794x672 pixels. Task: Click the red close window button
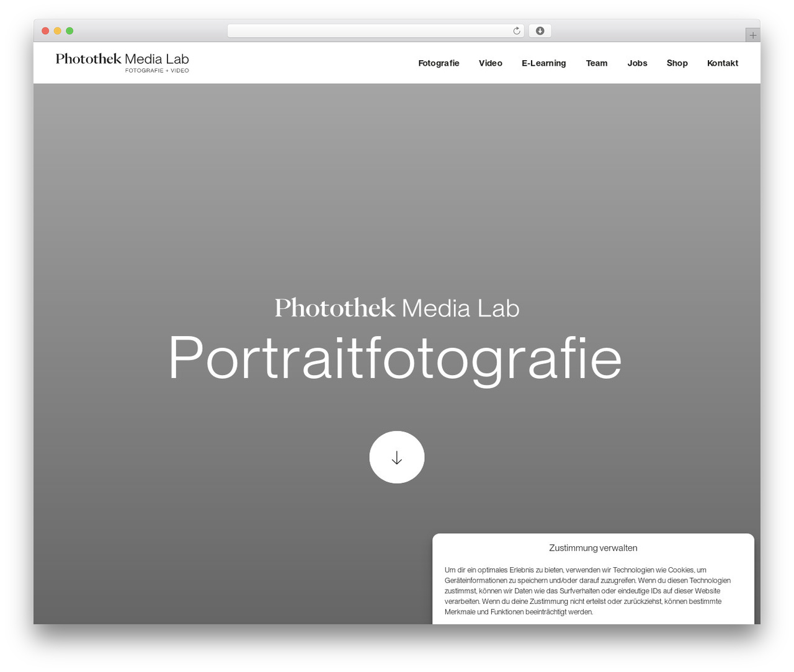[45, 31]
